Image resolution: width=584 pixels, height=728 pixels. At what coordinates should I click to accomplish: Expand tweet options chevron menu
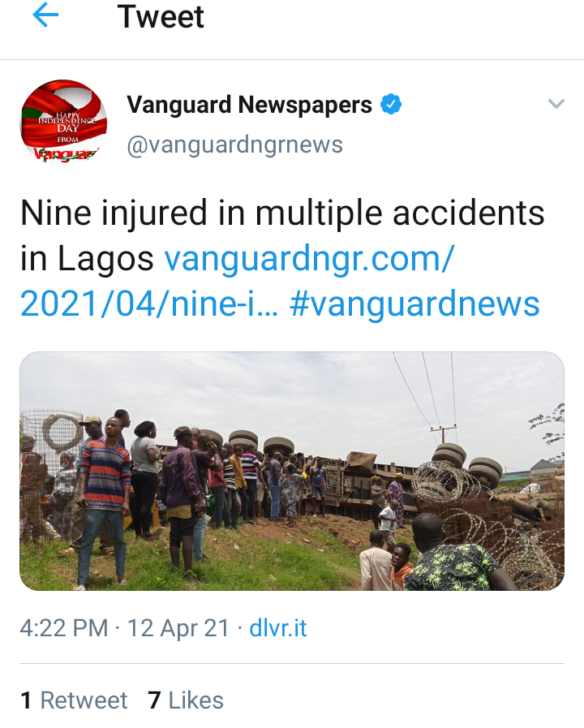tap(556, 104)
